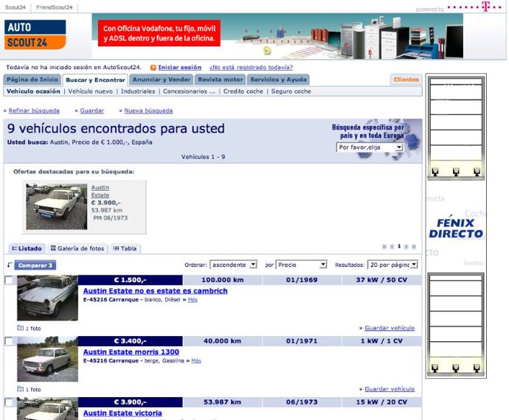
Task: Select Credito coche submenu item
Action: point(243,91)
